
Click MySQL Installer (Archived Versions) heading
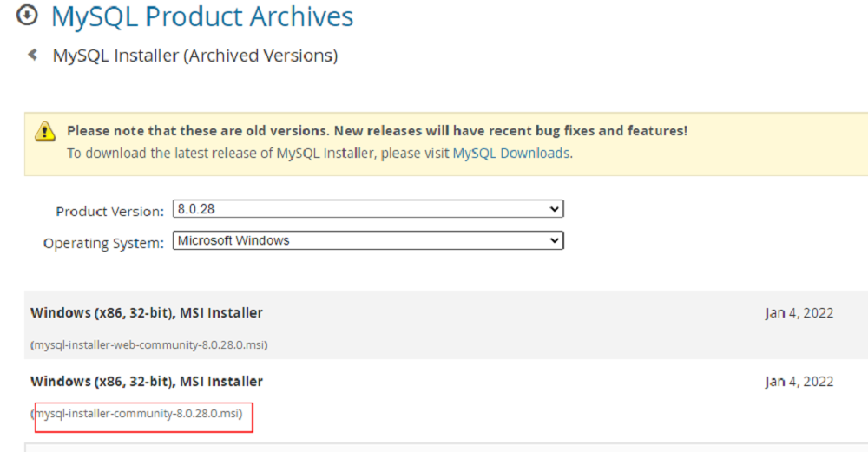click(x=194, y=56)
